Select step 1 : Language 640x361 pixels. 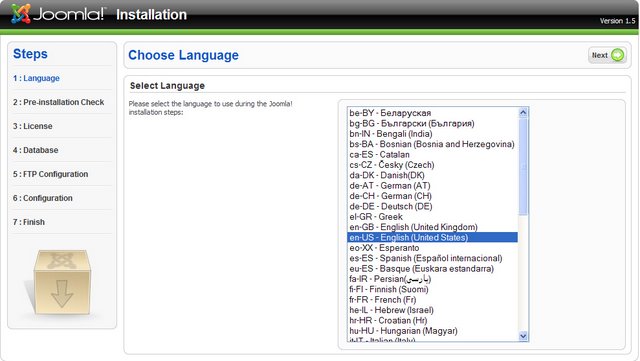point(36,78)
